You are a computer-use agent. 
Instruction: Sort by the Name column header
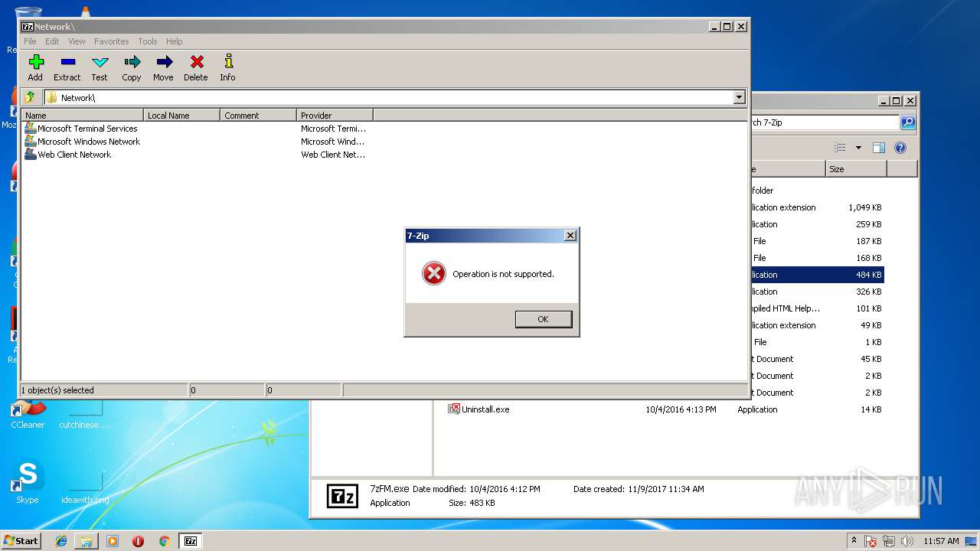coord(83,116)
